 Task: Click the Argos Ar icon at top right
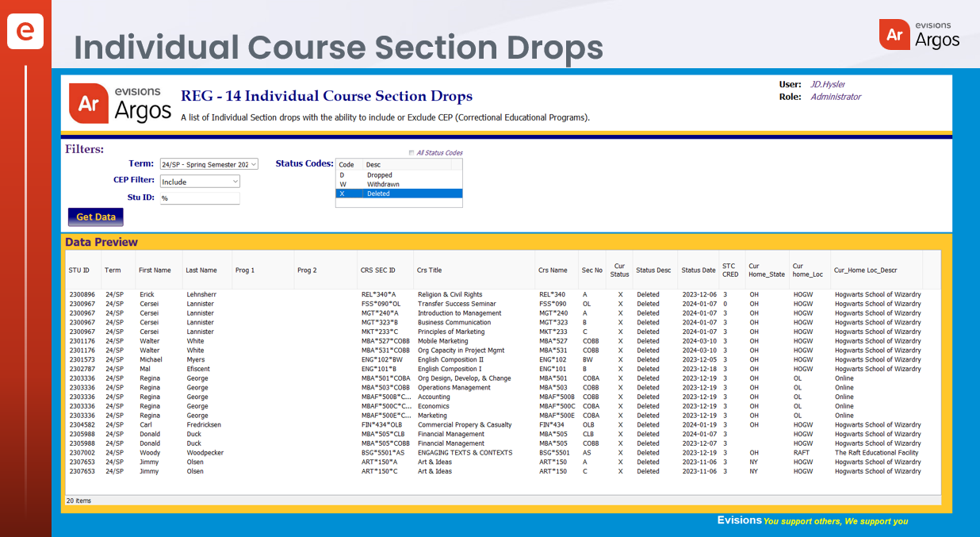click(x=894, y=34)
